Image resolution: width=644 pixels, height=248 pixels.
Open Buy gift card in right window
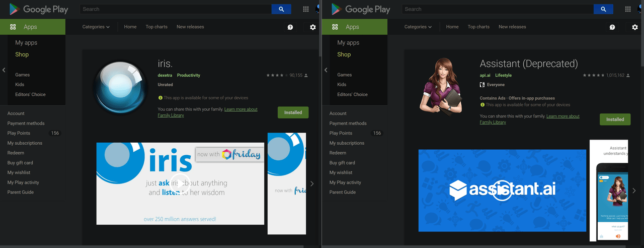coord(342,163)
